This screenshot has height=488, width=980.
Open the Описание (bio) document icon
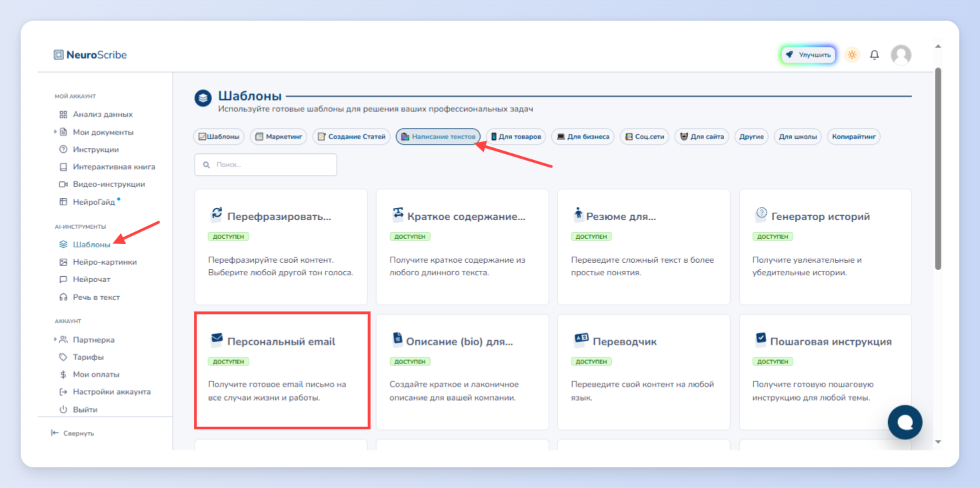[x=398, y=339]
